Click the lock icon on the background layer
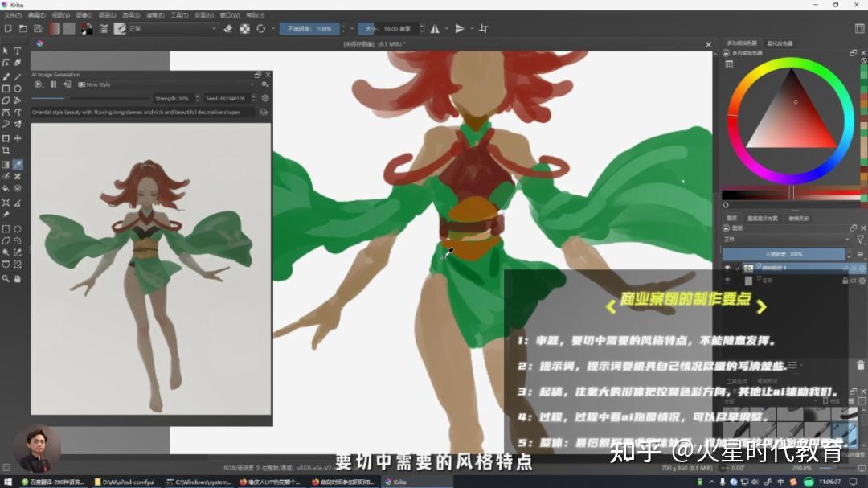Image resolution: width=868 pixels, height=488 pixels. click(x=845, y=280)
